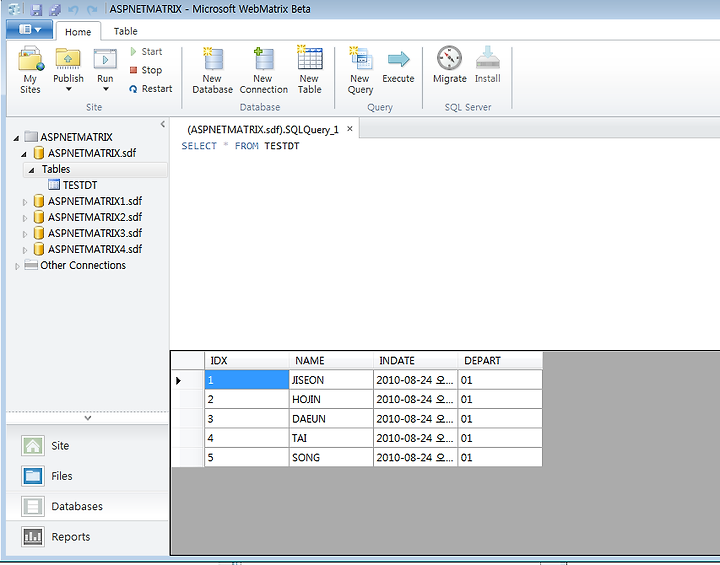Select INDATE cell in TAI row
The height and width of the screenshot is (565, 720).
click(x=416, y=438)
